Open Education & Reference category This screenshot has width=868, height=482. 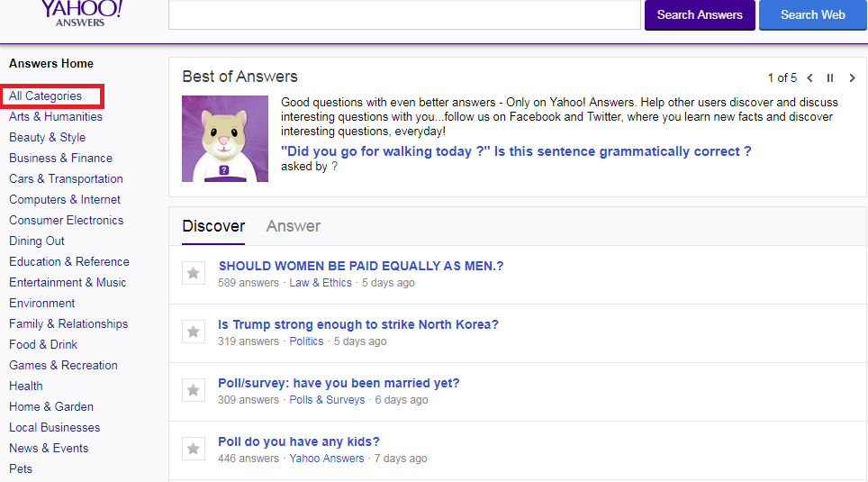[x=68, y=261]
